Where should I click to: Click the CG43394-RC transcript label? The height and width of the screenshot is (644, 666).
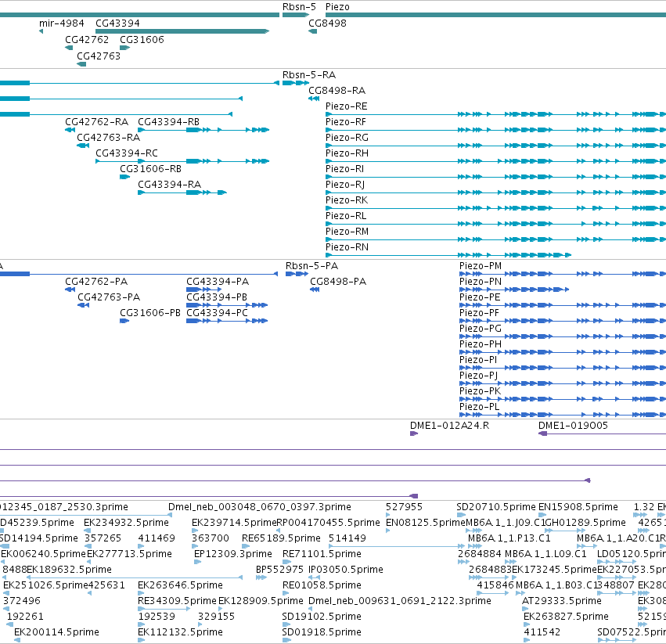[127, 153]
